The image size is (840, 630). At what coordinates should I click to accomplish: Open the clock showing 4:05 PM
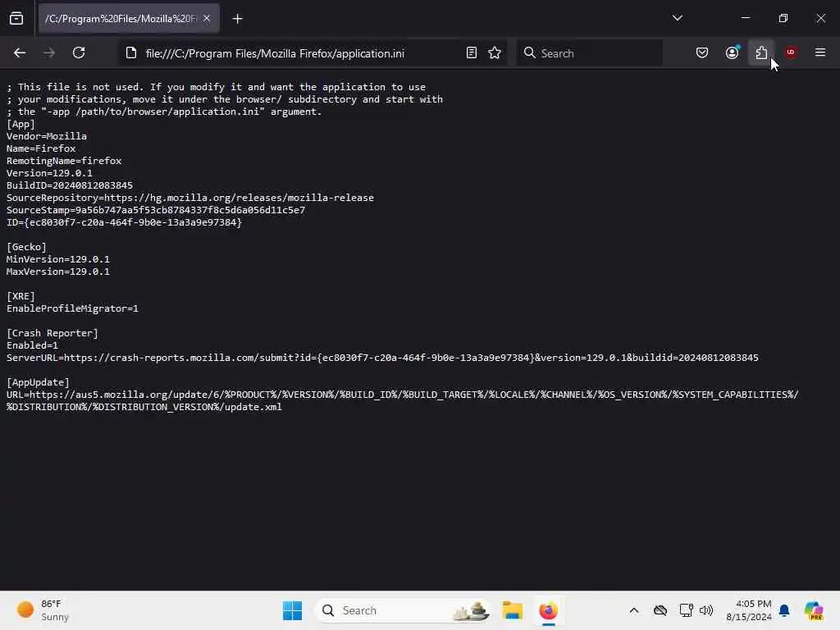pos(748,610)
